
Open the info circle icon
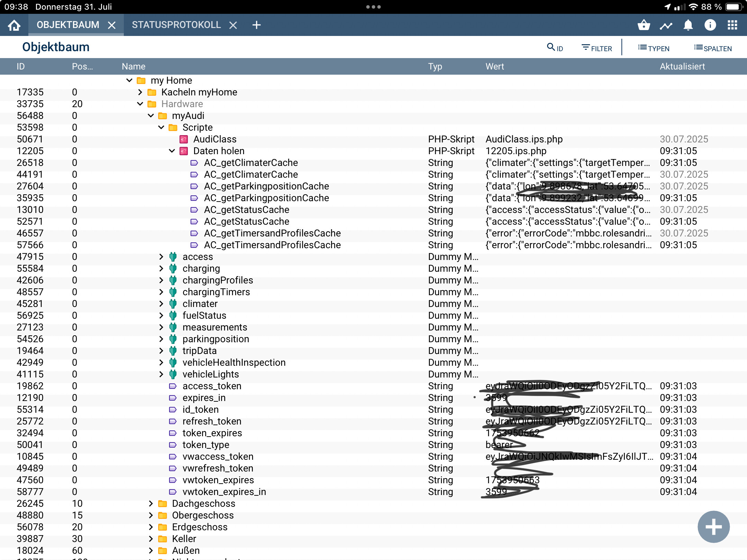point(710,25)
